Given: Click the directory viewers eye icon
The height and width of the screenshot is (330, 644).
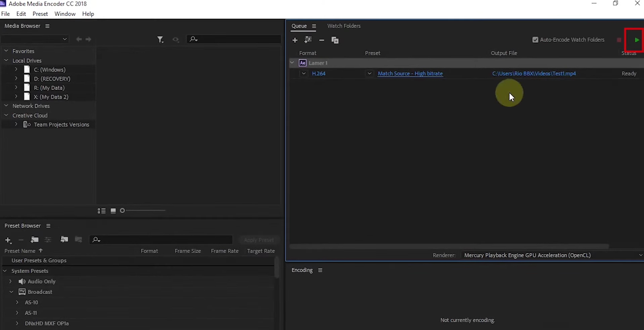Looking at the screenshot, I should (x=176, y=40).
